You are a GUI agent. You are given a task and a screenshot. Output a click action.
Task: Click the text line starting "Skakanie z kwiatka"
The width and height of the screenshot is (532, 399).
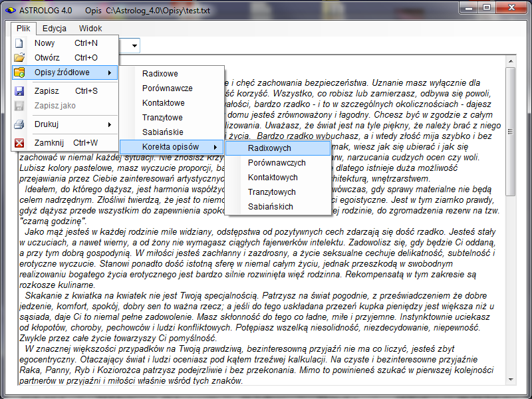click(x=256, y=295)
